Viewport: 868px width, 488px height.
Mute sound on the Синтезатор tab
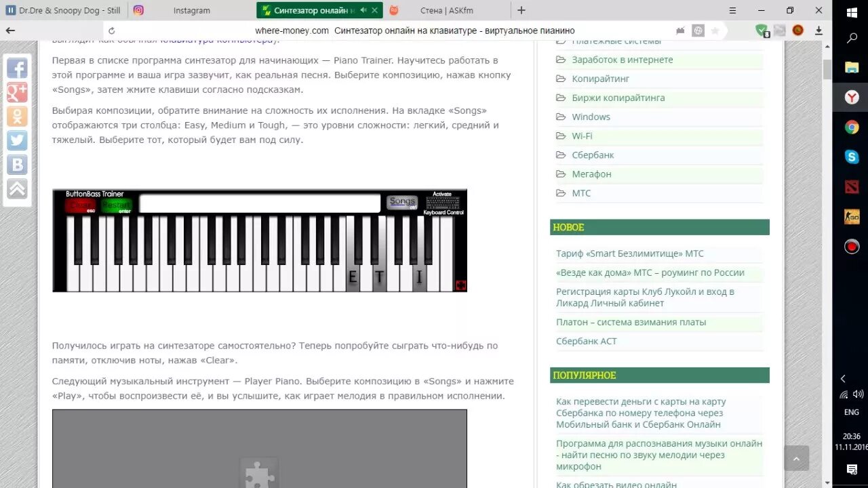(363, 10)
